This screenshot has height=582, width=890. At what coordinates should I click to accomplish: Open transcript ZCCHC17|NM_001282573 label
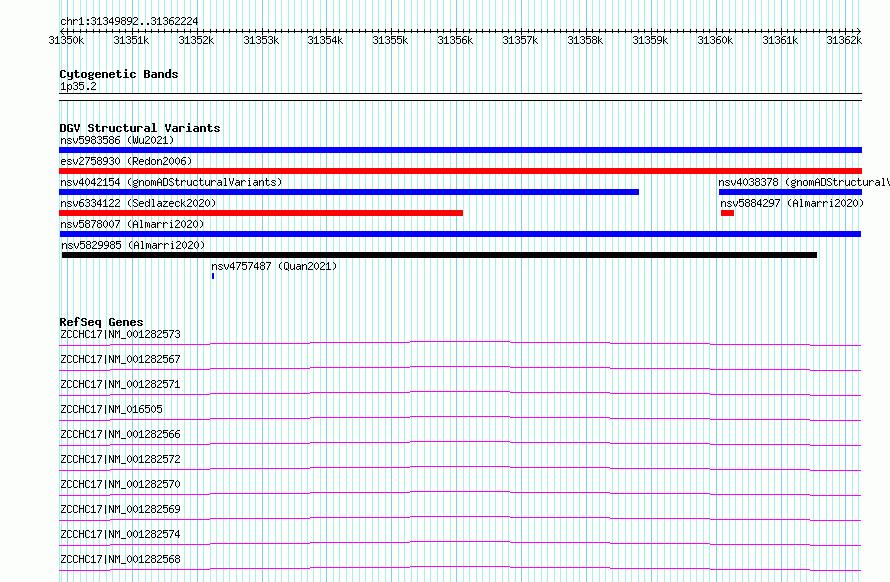coord(120,334)
